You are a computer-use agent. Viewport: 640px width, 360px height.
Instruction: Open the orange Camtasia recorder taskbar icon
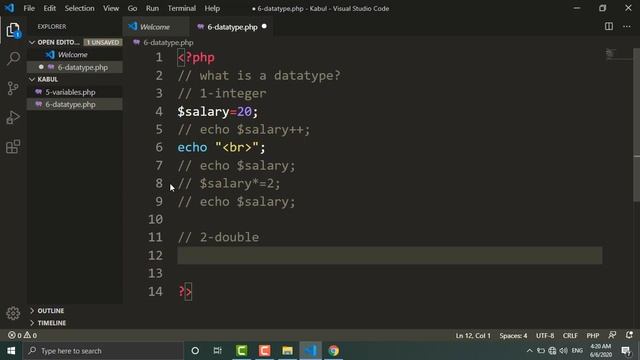[264, 351]
